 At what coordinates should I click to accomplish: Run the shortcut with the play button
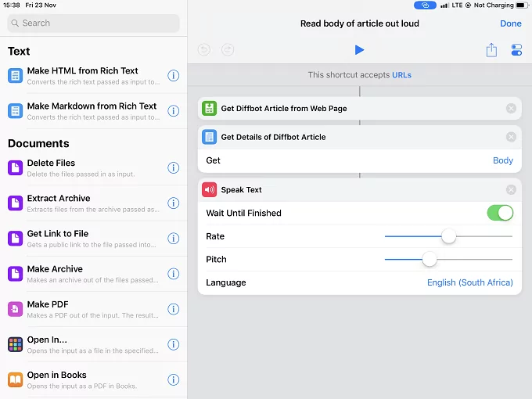point(359,50)
